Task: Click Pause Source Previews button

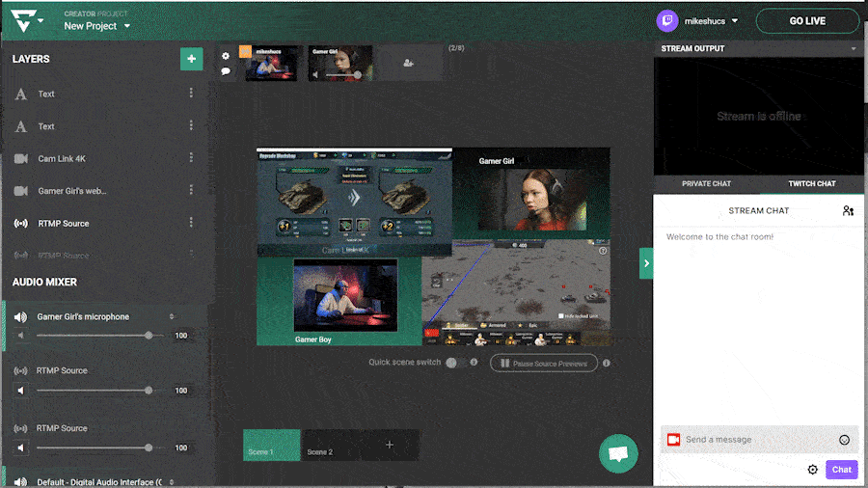Action: (x=544, y=364)
